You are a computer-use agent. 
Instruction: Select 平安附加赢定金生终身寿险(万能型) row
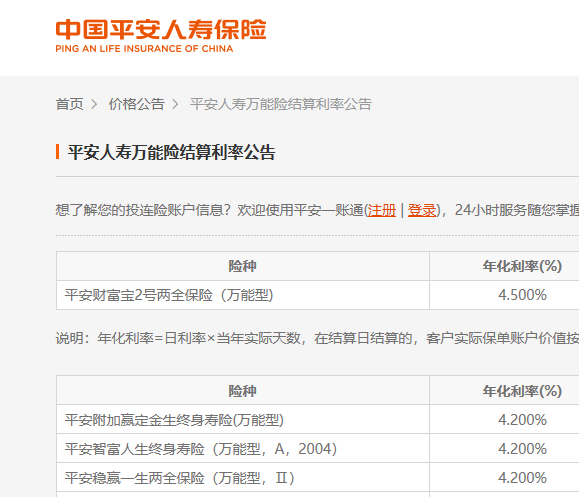[x=243, y=419]
